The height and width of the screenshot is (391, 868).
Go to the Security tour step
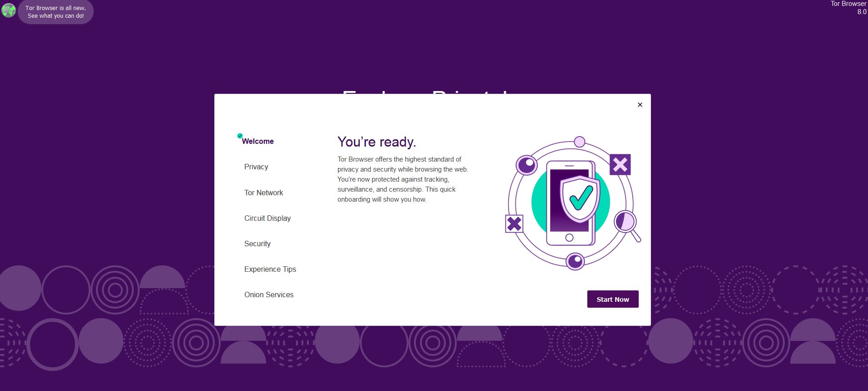(257, 244)
